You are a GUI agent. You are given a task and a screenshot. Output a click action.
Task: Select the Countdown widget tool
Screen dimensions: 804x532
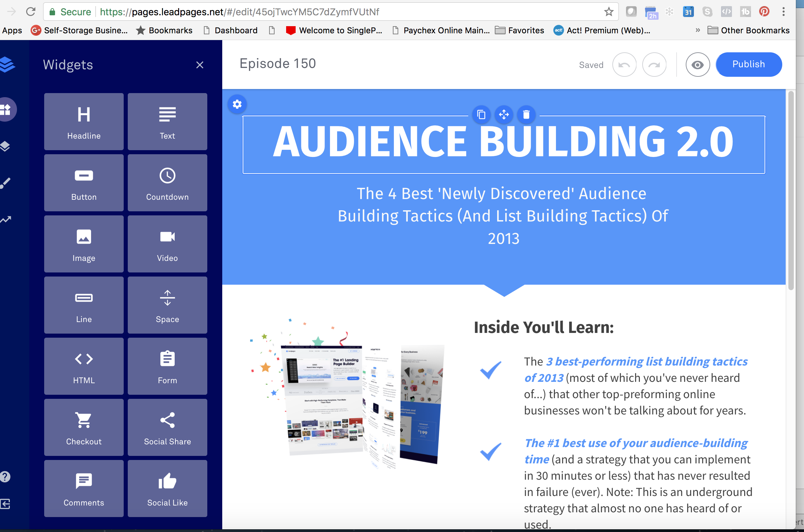click(x=167, y=183)
